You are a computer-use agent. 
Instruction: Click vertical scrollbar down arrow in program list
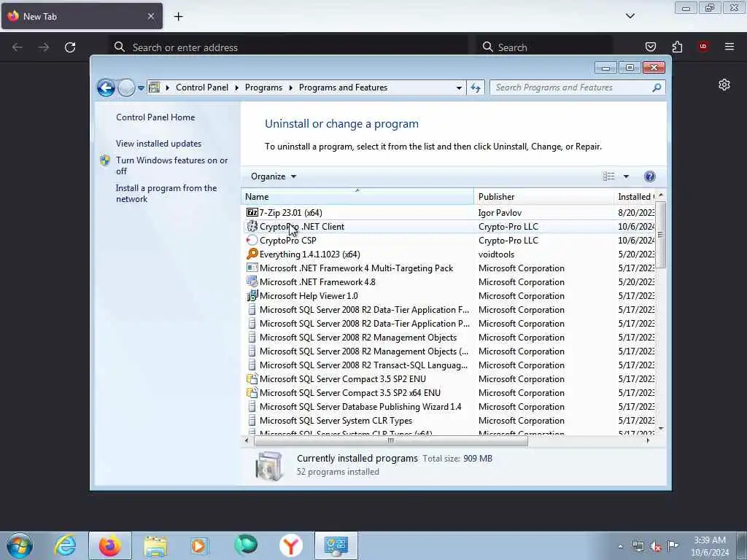coord(660,429)
